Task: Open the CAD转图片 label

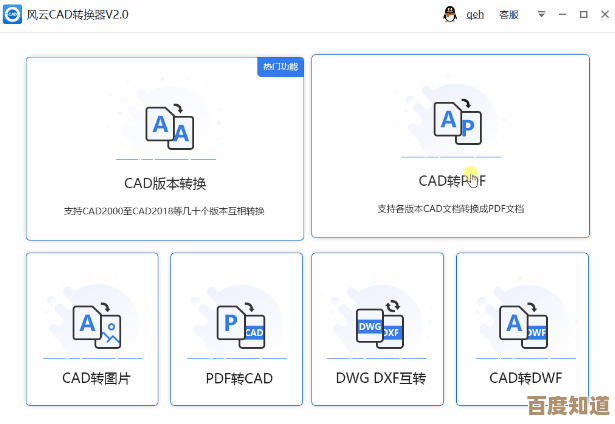Action: (x=97, y=378)
